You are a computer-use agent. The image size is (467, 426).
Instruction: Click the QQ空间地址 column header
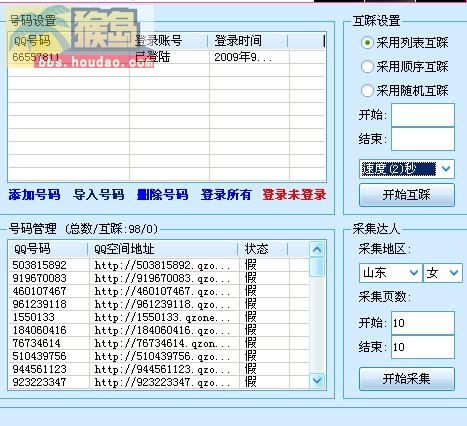click(x=163, y=249)
